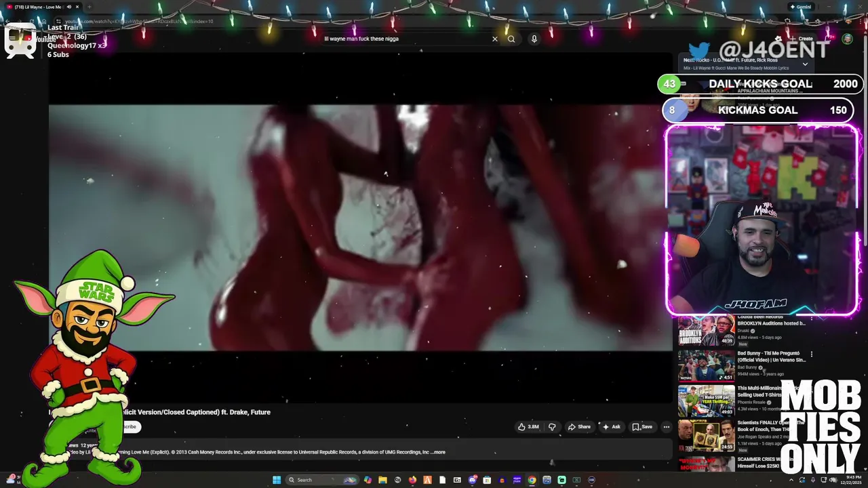The height and width of the screenshot is (488, 868).
Task: Click the video title text ft. Drake, Future
Action: tap(245, 412)
